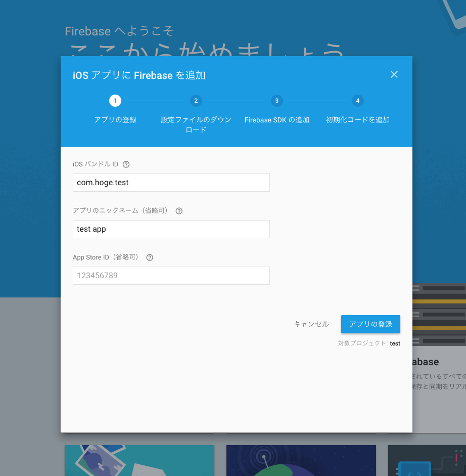
Task: Focus the App Store ID field
Action: [171, 276]
